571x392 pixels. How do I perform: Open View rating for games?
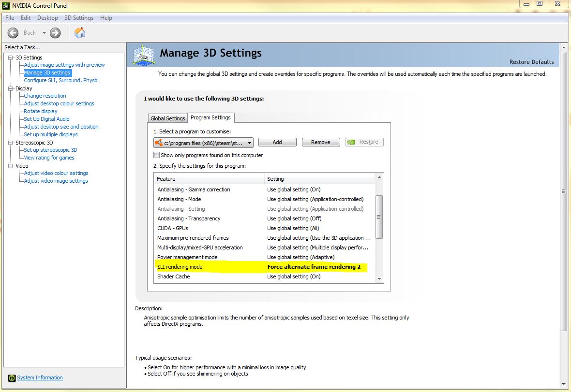point(49,158)
